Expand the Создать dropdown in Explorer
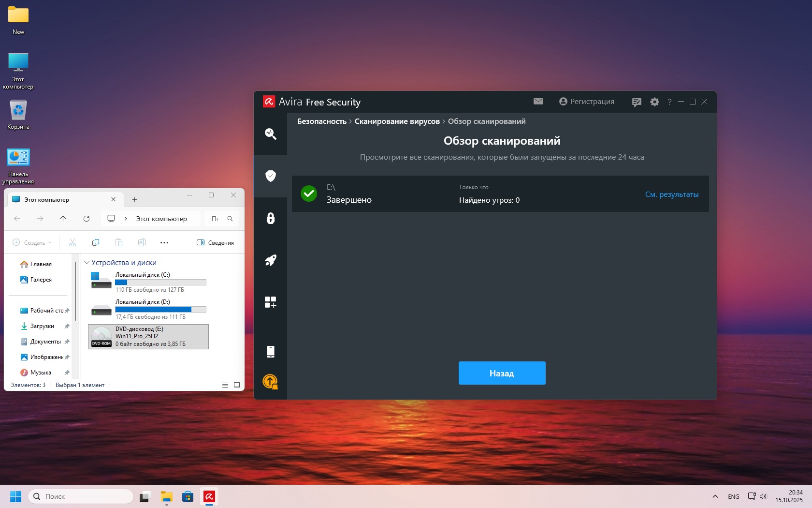 coord(32,242)
